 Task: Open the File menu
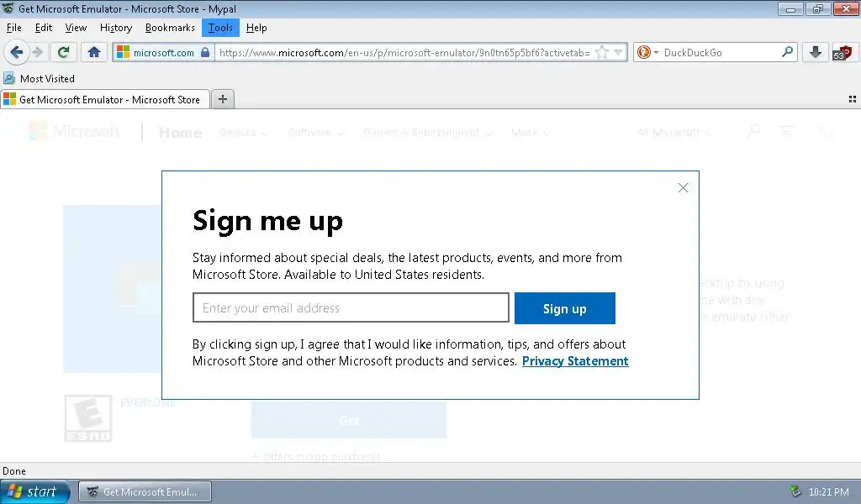[13, 28]
